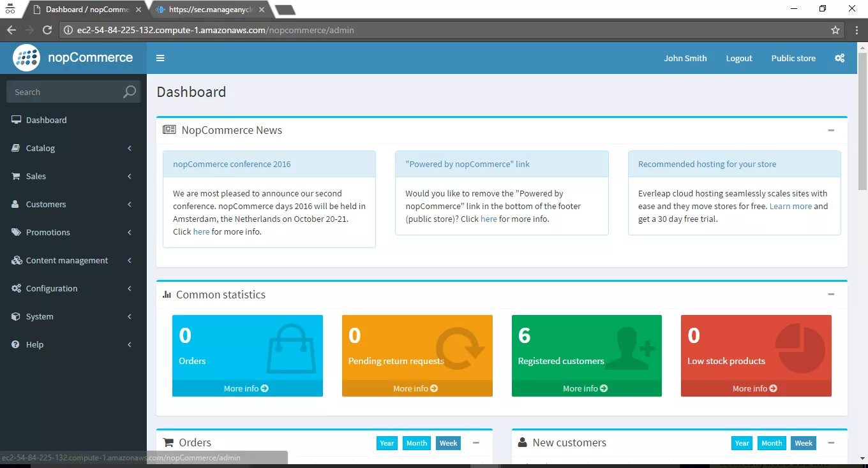Expand the Customers menu chevron
The width and height of the screenshot is (868, 468).
pyautogui.click(x=130, y=204)
